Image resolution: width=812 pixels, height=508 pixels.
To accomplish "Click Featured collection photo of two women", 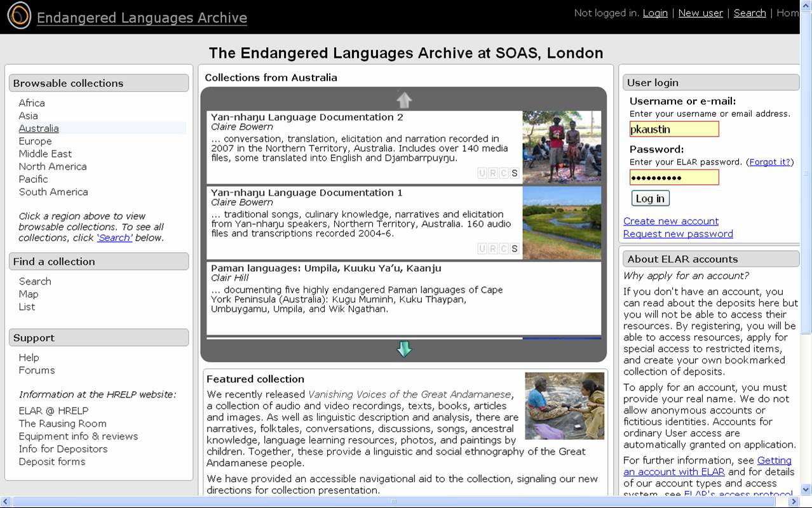I will tap(564, 406).
